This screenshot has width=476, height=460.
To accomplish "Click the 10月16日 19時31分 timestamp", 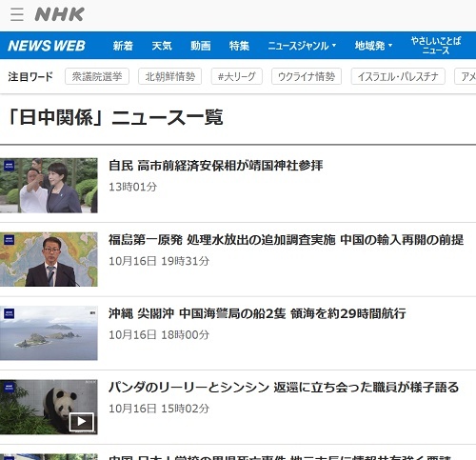I will click(159, 261).
